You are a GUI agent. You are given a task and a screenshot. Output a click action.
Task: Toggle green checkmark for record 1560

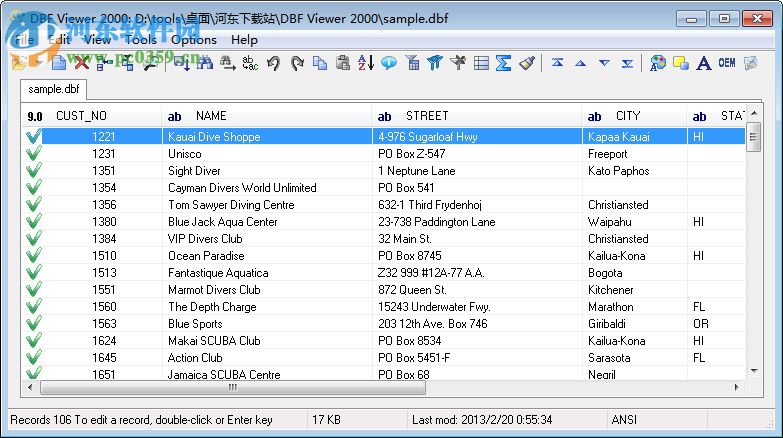tap(33, 306)
